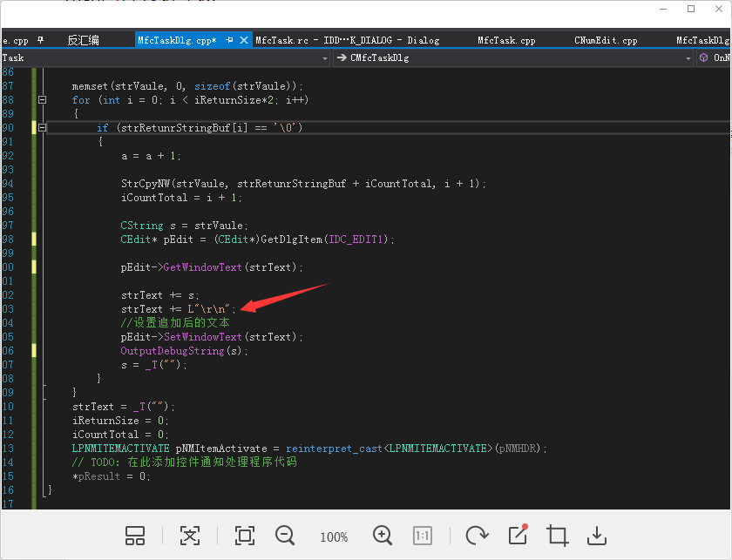Image resolution: width=732 pixels, height=560 pixels.
Task: Click line number 97 in gutter
Action: click(8, 226)
